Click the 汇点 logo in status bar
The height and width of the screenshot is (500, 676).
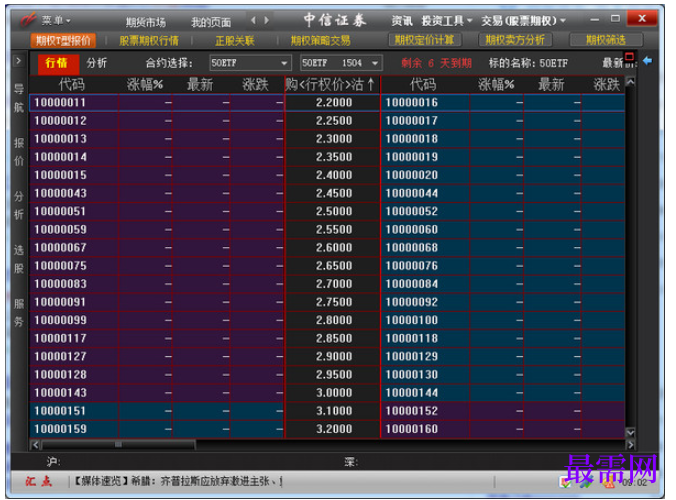click(39, 481)
